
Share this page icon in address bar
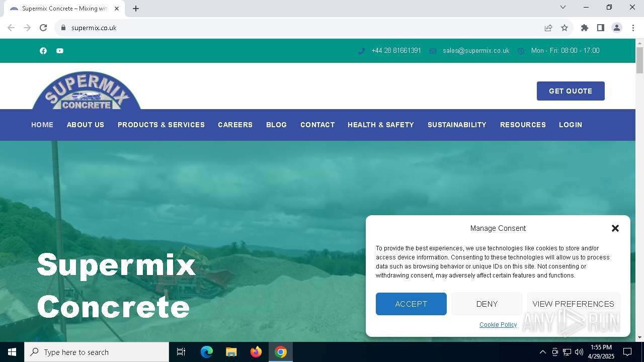(548, 28)
